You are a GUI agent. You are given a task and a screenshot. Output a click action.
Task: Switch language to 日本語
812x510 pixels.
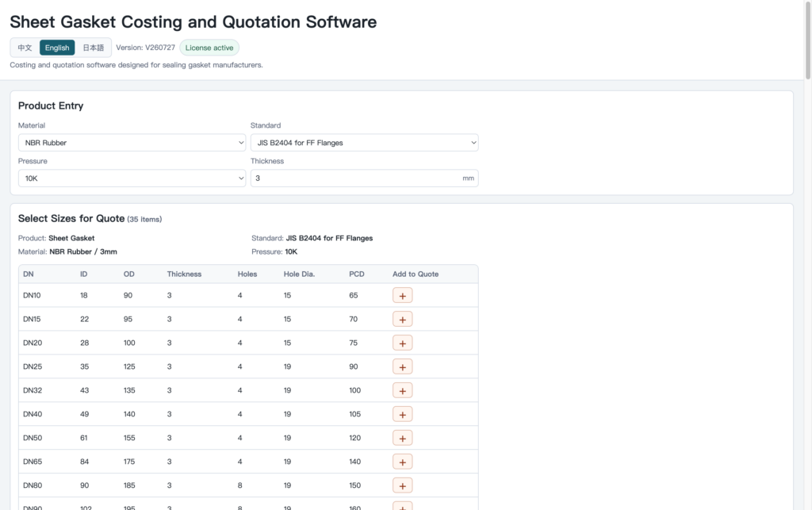94,48
